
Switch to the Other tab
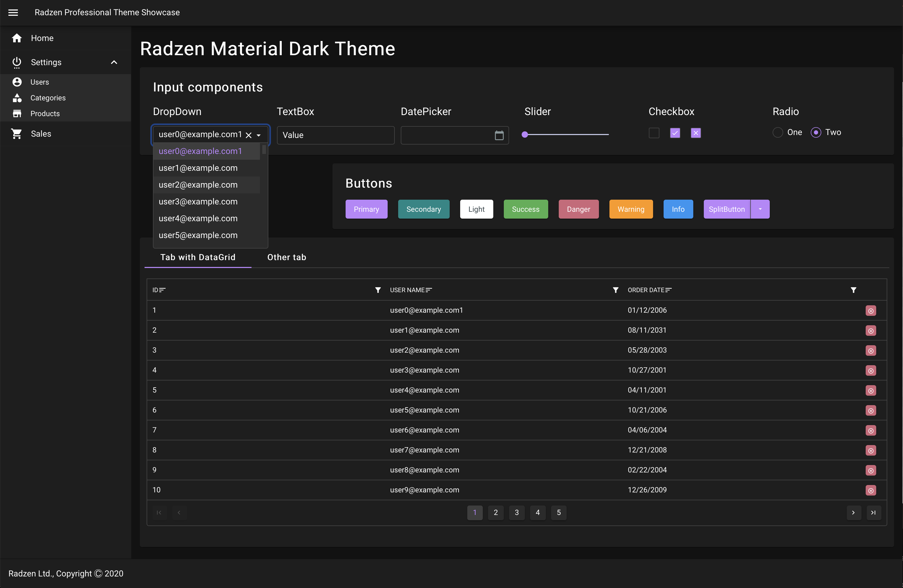click(286, 257)
